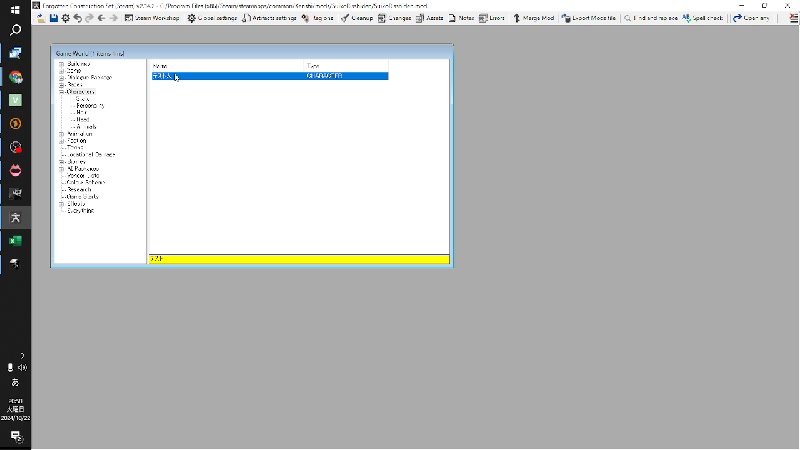Expand the Faction tree node
The width and height of the screenshot is (800, 450).
pos(62,141)
